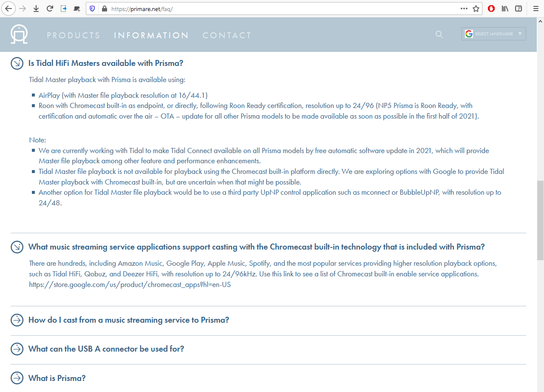Click 'Another option for Tidal Master' bullet
Screen dimensions: 544x392
270,198
